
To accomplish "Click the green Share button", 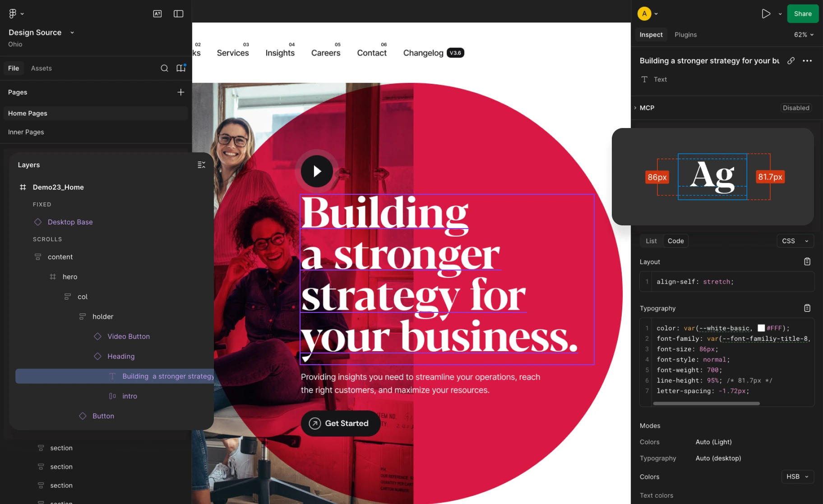I will [803, 14].
